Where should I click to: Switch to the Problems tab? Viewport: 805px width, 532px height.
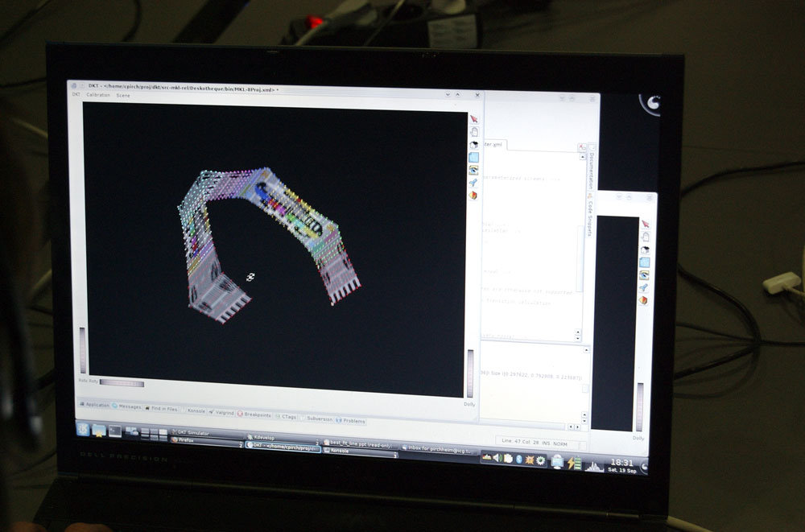pos(351,421)
